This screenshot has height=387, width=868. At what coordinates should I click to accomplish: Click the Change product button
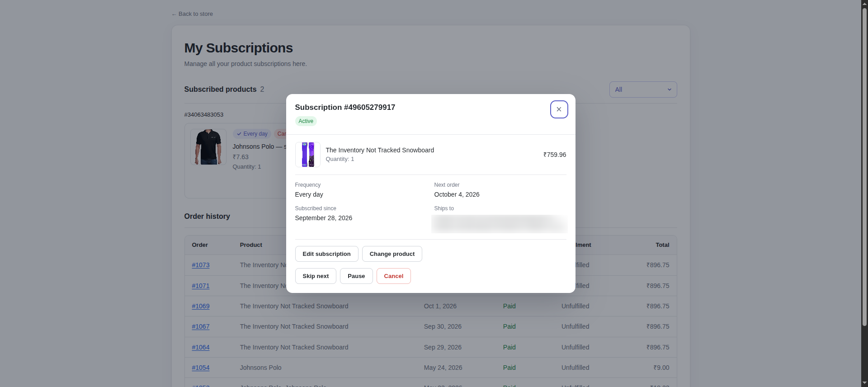pyautogui.click(x=392, y=254)
